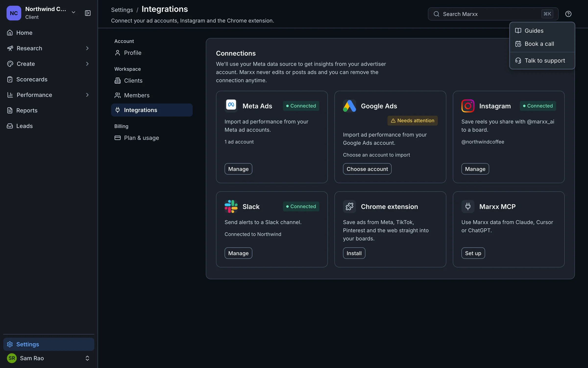Open Members settings page
Image resolution: width=588 pixels, height=368 pixels.
click(x=152, y=95)
